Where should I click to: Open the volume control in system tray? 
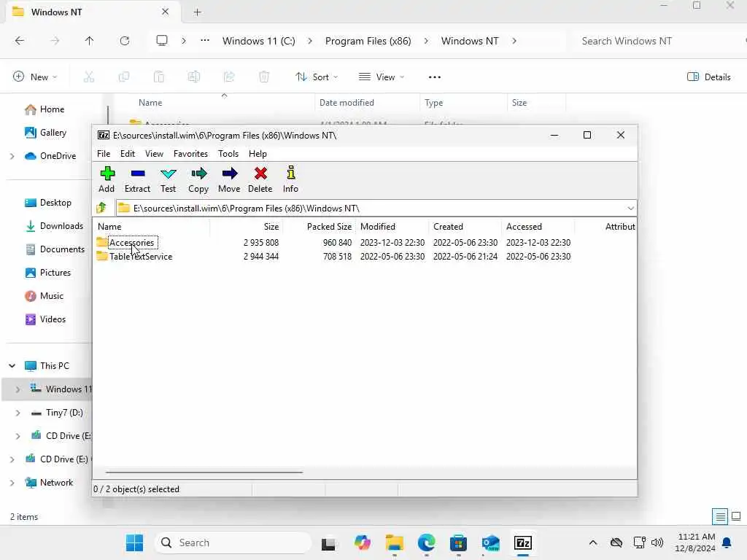pyautogui.click(x=657, y=542)
